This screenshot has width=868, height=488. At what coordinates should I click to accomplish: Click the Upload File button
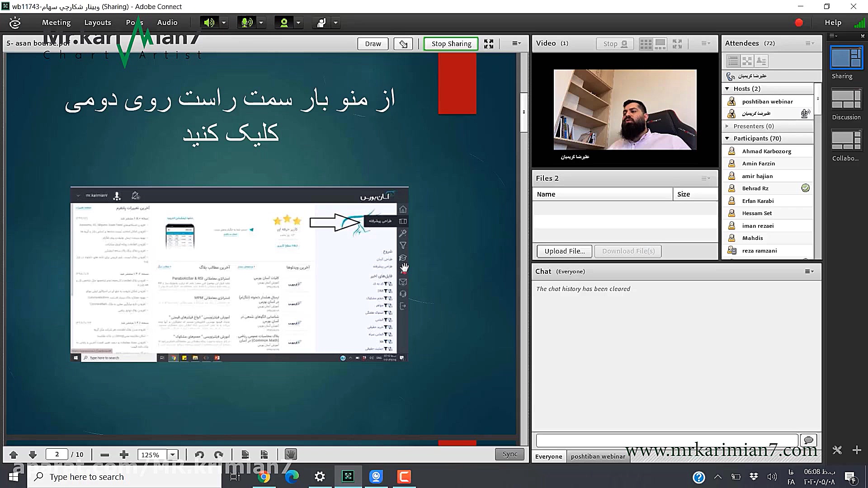tap(564, 251)
